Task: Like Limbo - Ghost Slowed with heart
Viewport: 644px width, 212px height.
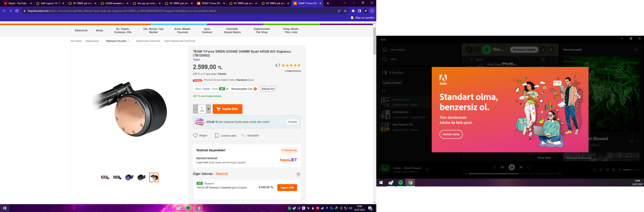Action: [x=427, y=170]
